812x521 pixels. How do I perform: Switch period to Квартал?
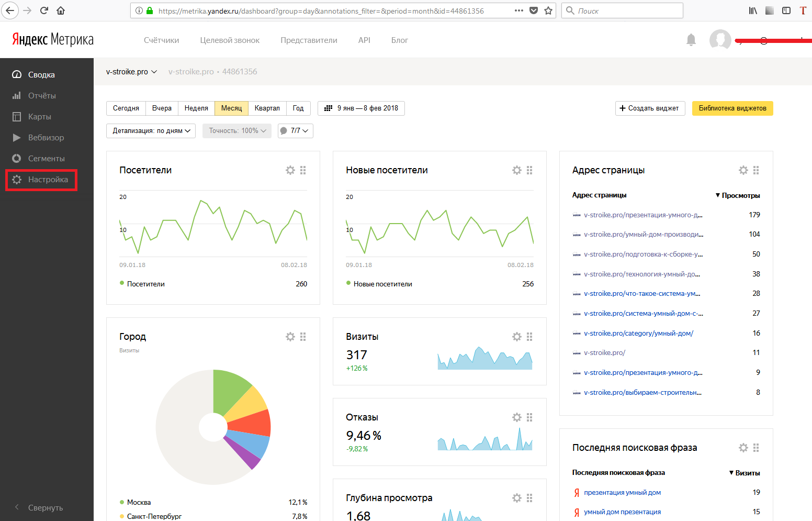click(x=267, y=108)
